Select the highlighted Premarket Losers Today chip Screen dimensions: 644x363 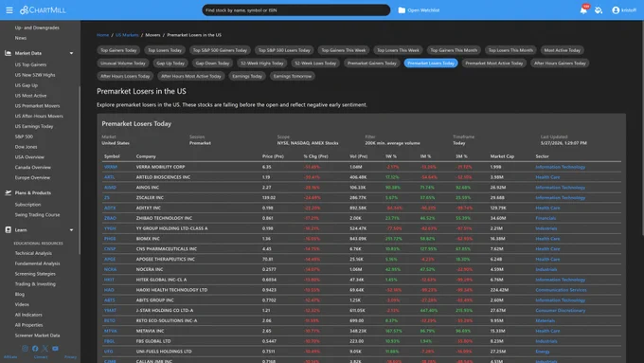point(431,63)
